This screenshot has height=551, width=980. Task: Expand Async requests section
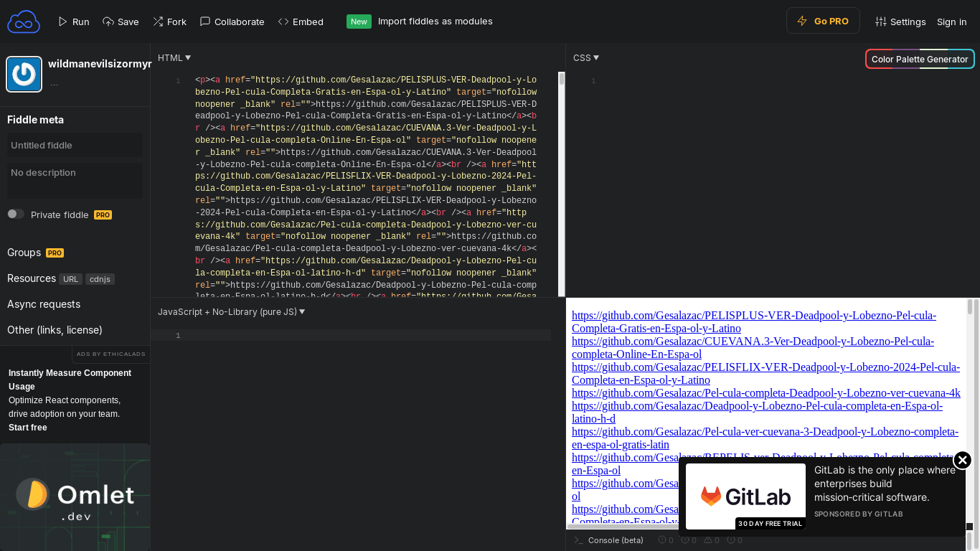(44, 304)
